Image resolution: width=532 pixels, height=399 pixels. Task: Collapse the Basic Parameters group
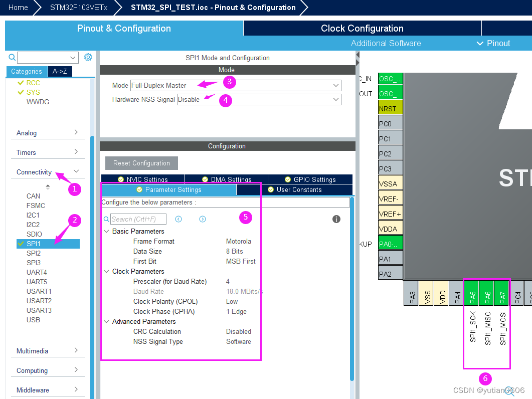(x=106, y=232)
